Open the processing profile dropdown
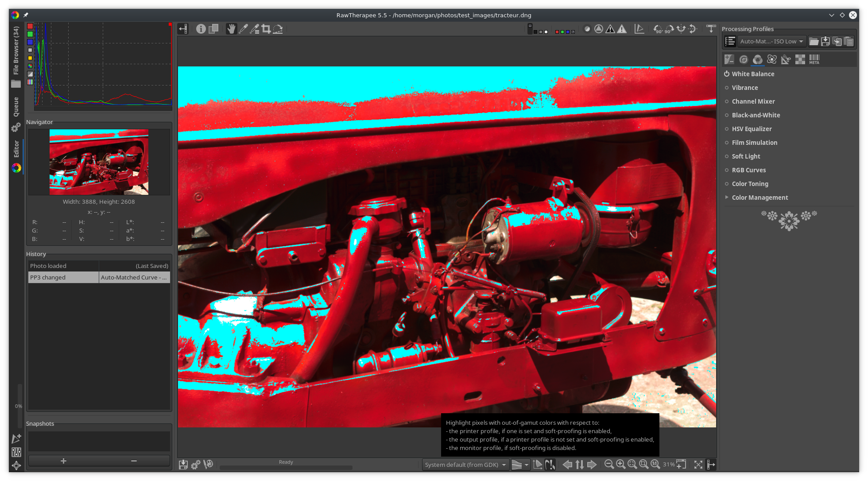The image size is (868, 481). pos(771,42)
